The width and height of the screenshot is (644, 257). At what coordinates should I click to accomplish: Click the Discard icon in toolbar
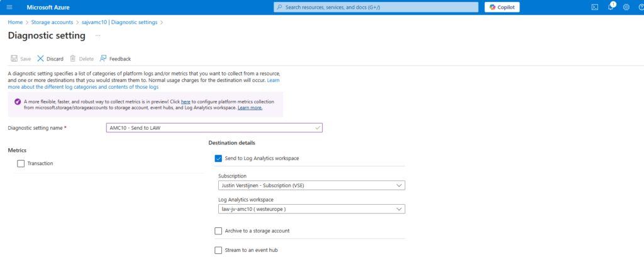pos(41,59)
